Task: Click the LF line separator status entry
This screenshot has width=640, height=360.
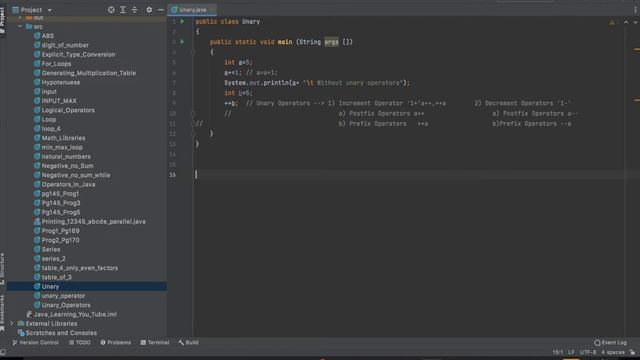Action: coord(571,352)
